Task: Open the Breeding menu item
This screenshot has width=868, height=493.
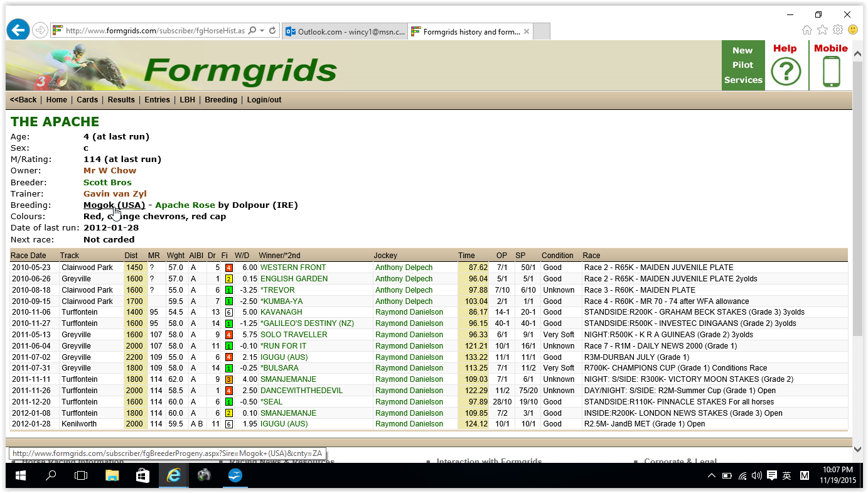Action: (x=221, y=100)
